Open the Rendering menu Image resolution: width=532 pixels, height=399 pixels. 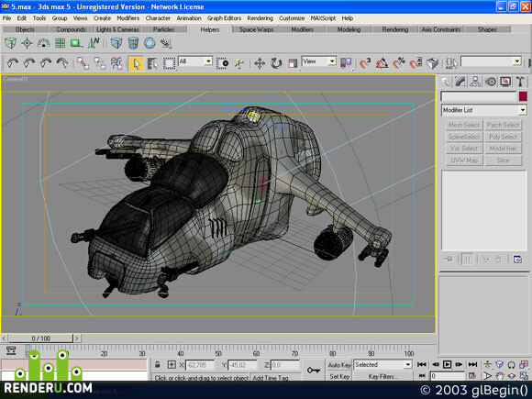pyautogui.click(x=260, y=18)
